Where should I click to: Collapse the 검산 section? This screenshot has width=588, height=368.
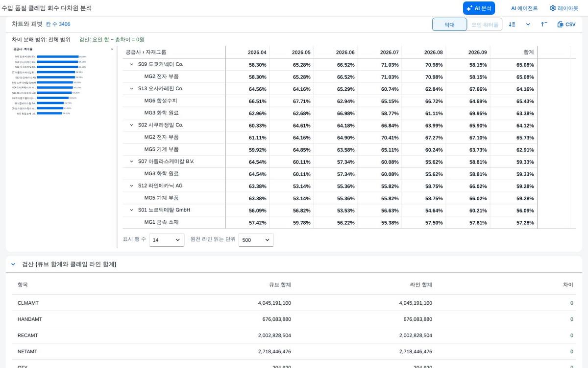(x=13, y=264)
